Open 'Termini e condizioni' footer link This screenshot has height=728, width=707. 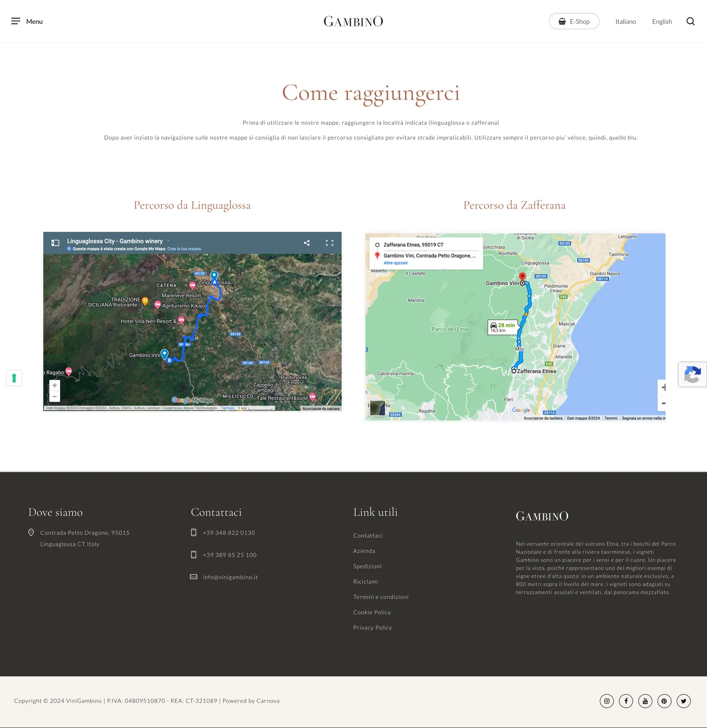tap(381, 597)
